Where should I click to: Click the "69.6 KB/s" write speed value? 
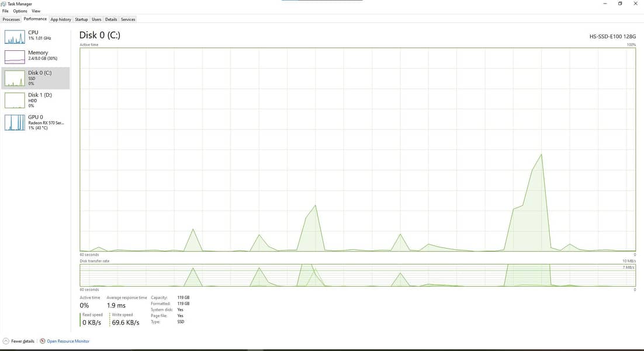pyautogui.click(x=126, y=323)
